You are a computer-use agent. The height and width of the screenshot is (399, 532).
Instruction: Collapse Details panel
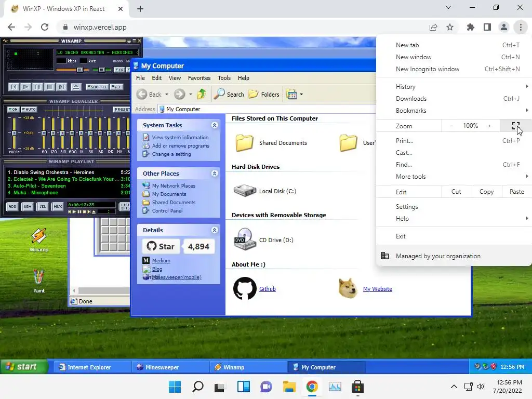coord(215,230)
